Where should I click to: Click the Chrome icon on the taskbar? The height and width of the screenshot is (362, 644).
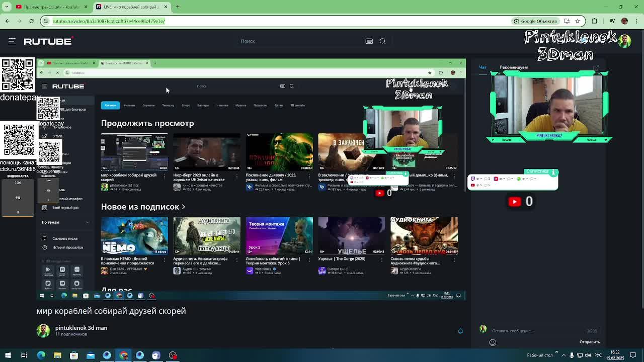[123, 355]
